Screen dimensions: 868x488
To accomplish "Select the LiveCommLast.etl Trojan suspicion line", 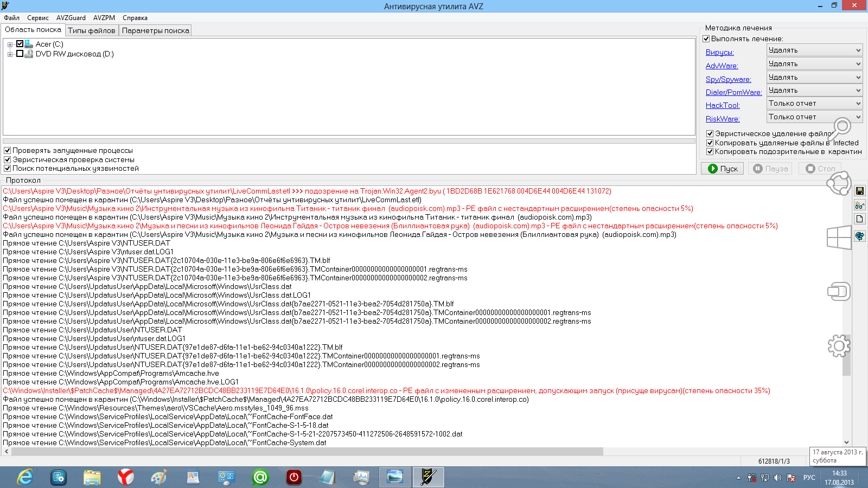I will (x=307, y=191).
